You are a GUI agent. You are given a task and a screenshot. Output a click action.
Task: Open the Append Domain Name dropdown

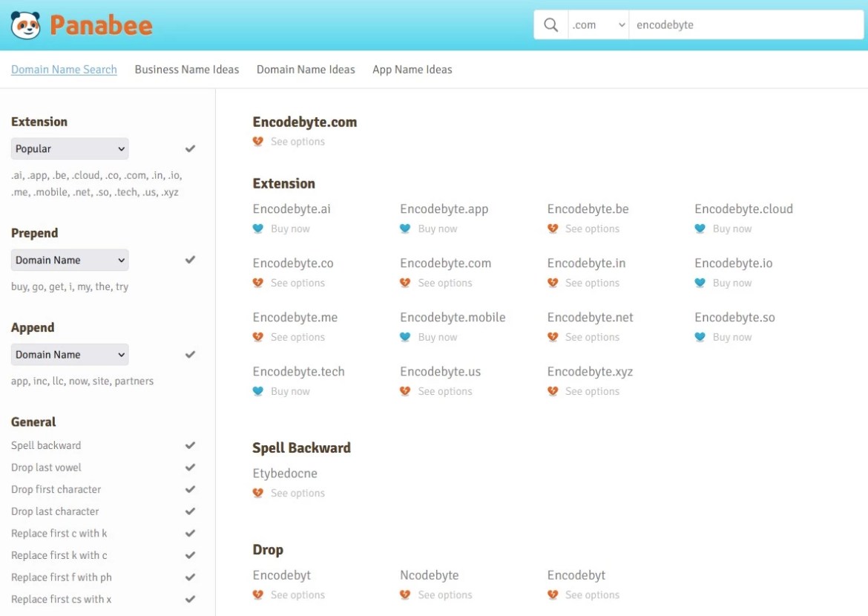coord(70,355)
